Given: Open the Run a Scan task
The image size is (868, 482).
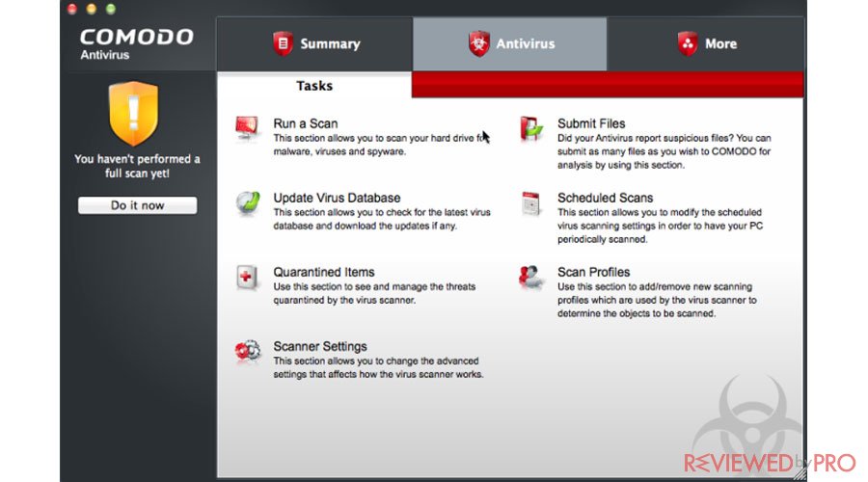Looking at the screenshot, I should 305,123.
